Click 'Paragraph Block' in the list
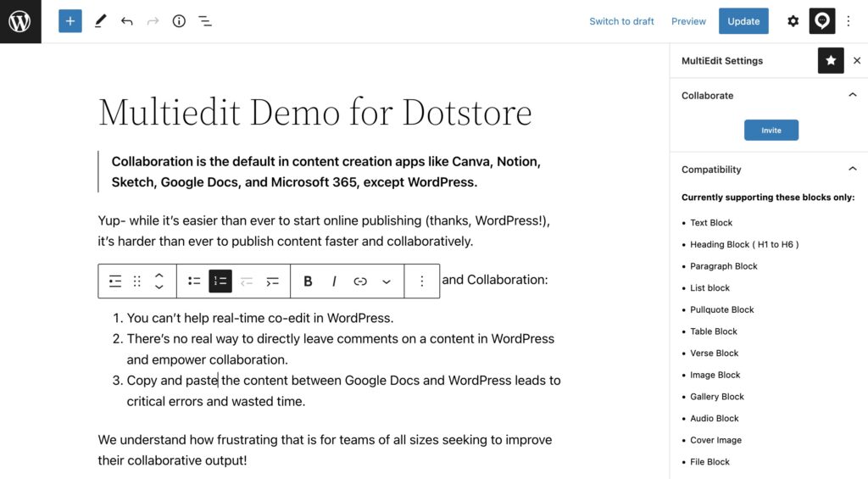868x479 pixels. (x=724, y=266)
